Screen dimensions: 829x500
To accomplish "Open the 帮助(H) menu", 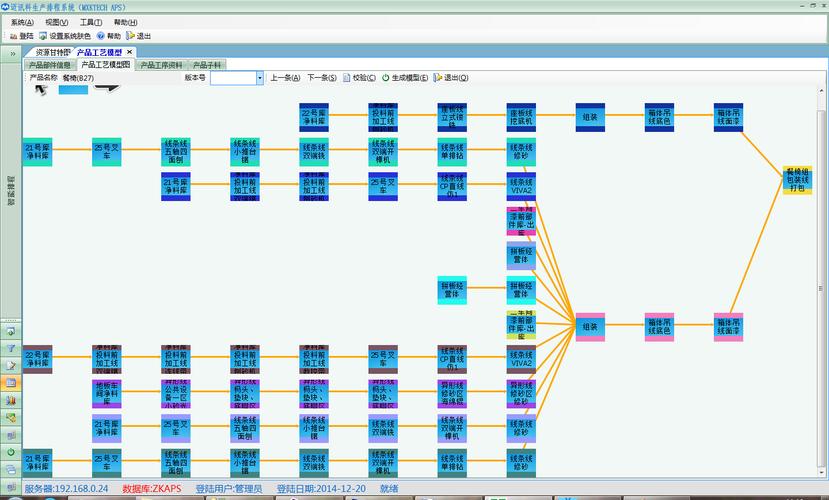I will click(x=126, y=22).
